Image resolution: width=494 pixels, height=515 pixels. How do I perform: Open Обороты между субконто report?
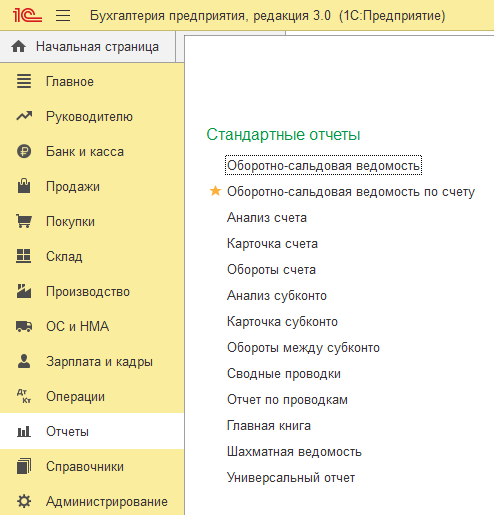(303, 348)
